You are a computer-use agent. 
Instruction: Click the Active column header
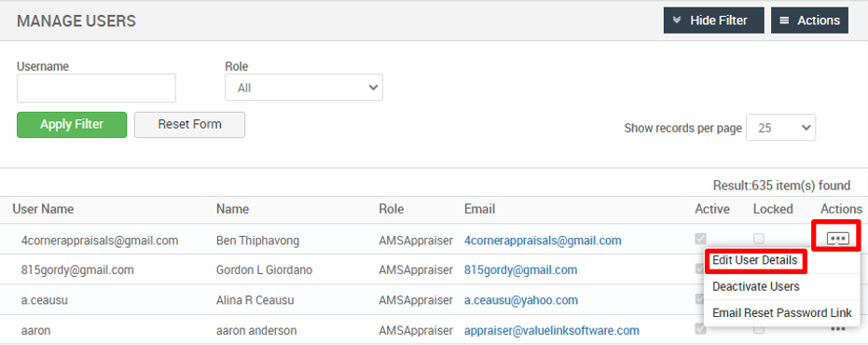coord(712,209)
